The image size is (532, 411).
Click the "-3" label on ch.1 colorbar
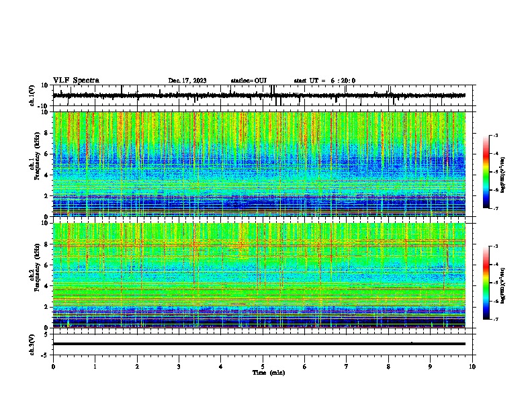point(496,135)
